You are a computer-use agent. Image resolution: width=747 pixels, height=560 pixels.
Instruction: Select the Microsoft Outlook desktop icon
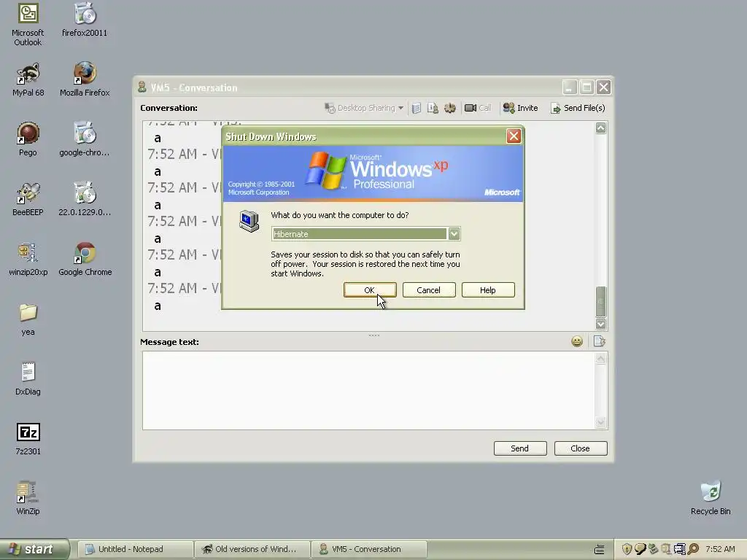pyautogui.click(x=28, y=25)
